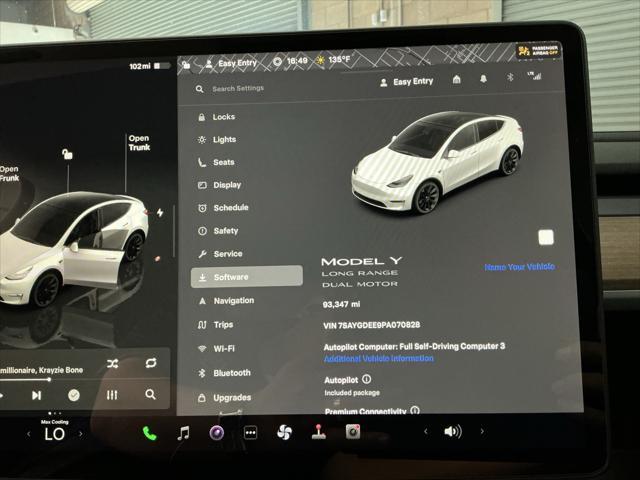Viewport: 640px width, 480px height.
Task: Tap the white Model Y image in settings
Action: tap(437, 162)
